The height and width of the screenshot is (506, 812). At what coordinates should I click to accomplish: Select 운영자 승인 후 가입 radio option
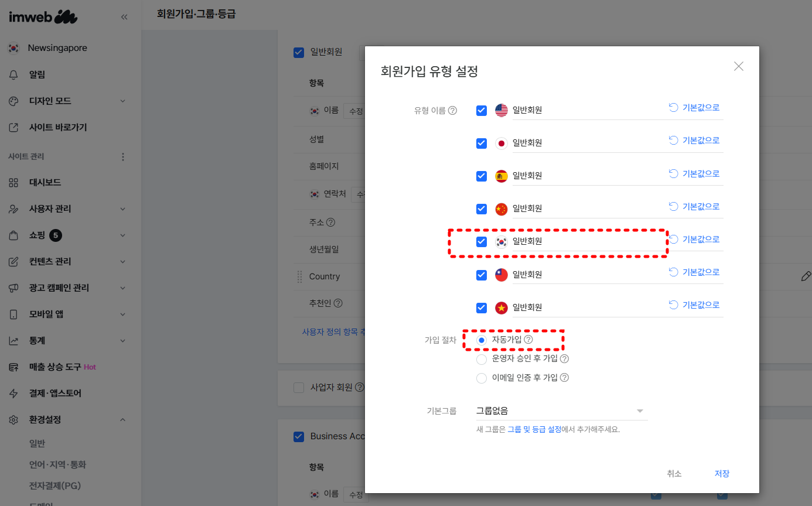482,359
